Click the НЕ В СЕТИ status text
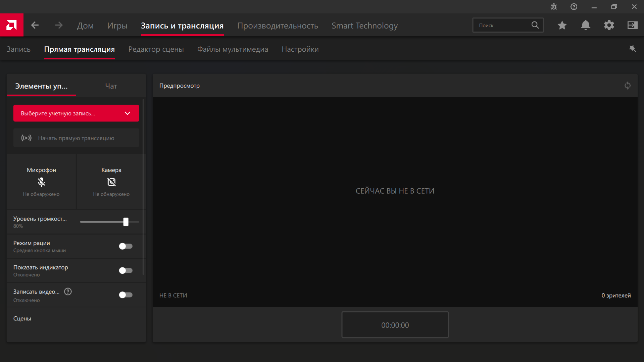The height and width of the screenshot is (362, 644). click(x=173, y=295)
